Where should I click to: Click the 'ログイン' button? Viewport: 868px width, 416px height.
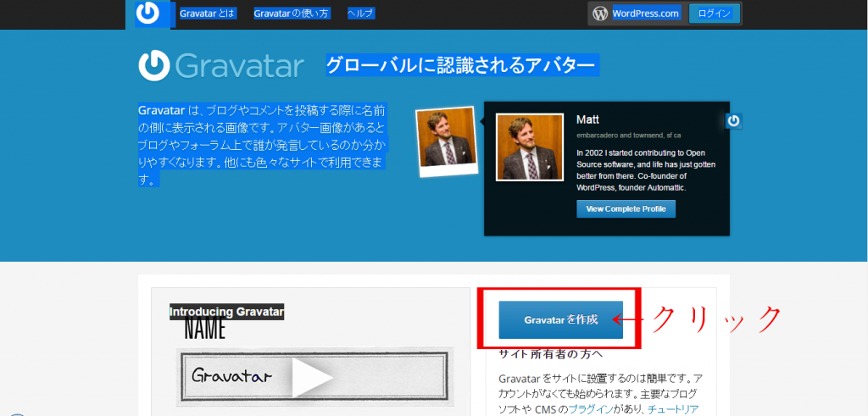coord(715,14)
